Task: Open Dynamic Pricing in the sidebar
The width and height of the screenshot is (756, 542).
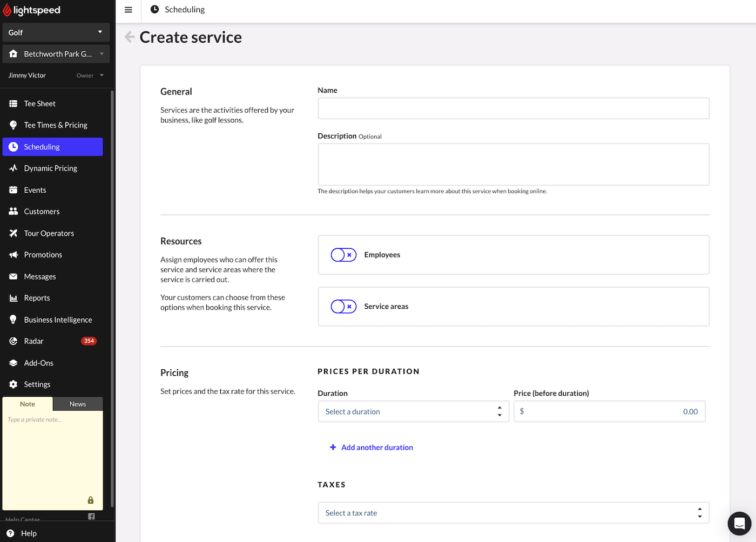Action: coord(50,168)
